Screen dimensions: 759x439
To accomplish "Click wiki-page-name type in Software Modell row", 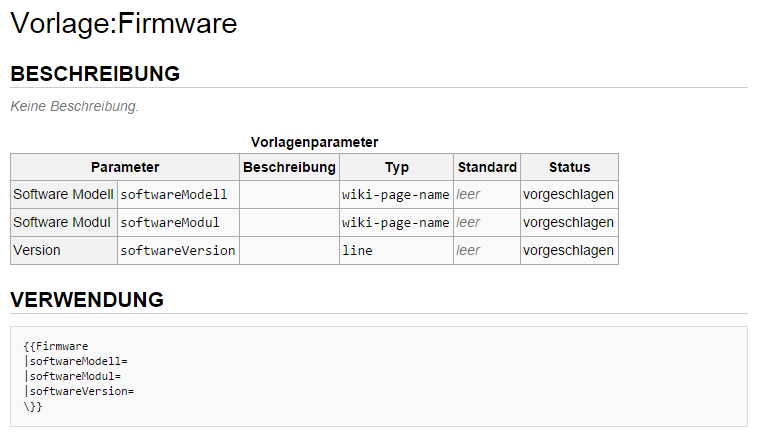I will click(x=395, y=195).
